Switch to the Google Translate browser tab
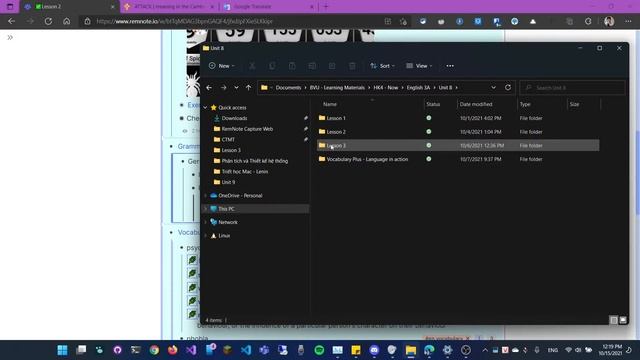The height and width of the screenshot is (360, 640). (269, 7)
